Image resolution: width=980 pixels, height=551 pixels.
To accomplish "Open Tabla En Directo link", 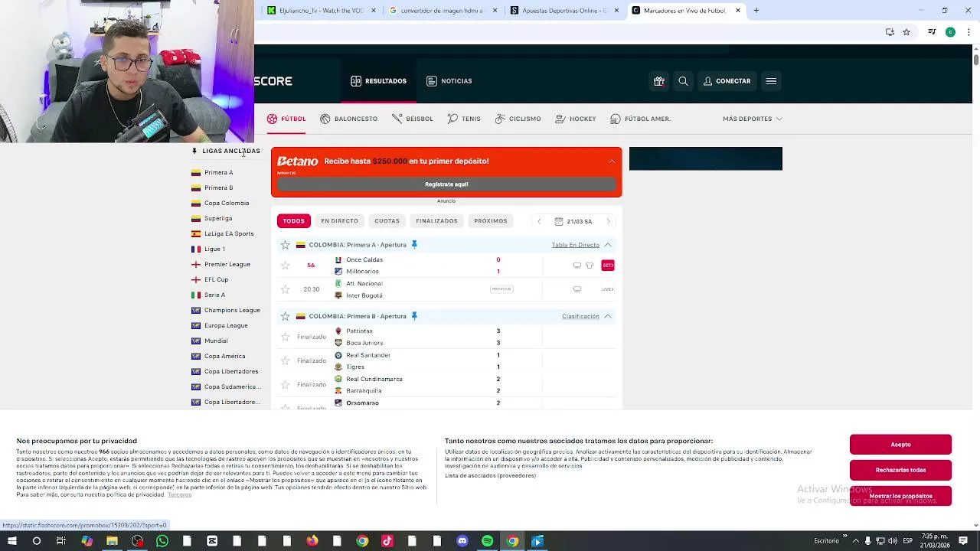I will (576, 245).
